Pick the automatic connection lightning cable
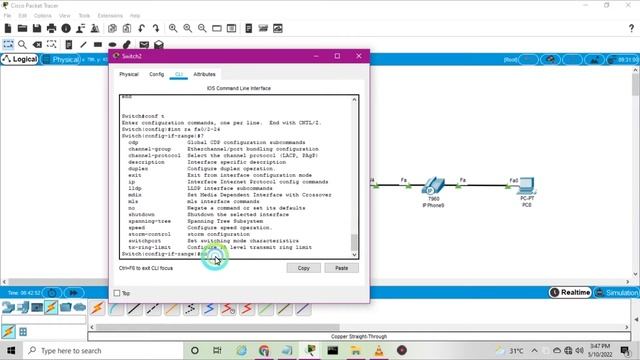Screen dimensions: 640x360 (x=97, y=309)
